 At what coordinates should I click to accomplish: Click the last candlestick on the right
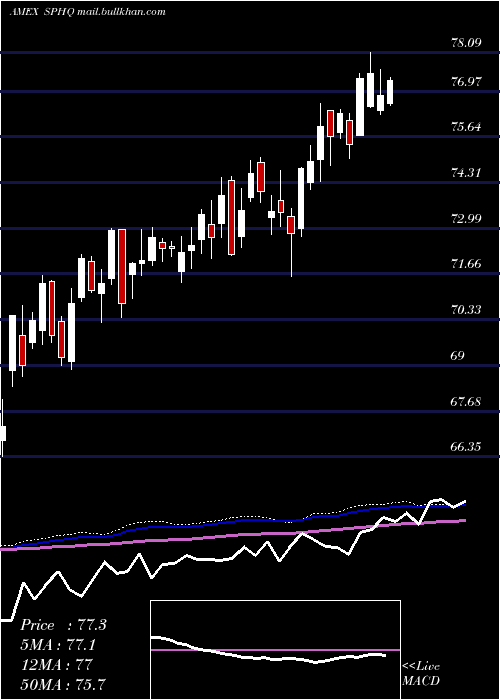click(390, 92)
